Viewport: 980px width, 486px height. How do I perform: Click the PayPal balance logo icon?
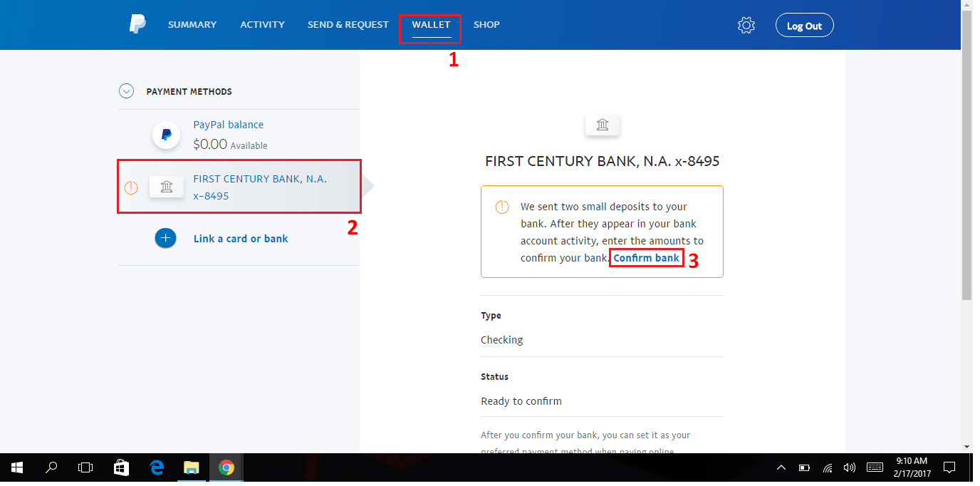click(x=166, y=134)
